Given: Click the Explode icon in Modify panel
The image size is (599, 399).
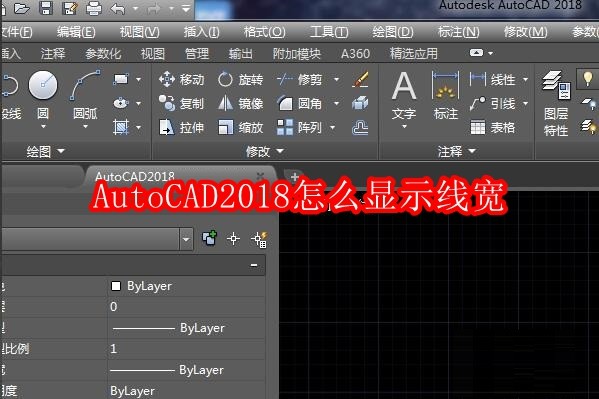Looking at the screenshot, I should [x=360, y=103].
